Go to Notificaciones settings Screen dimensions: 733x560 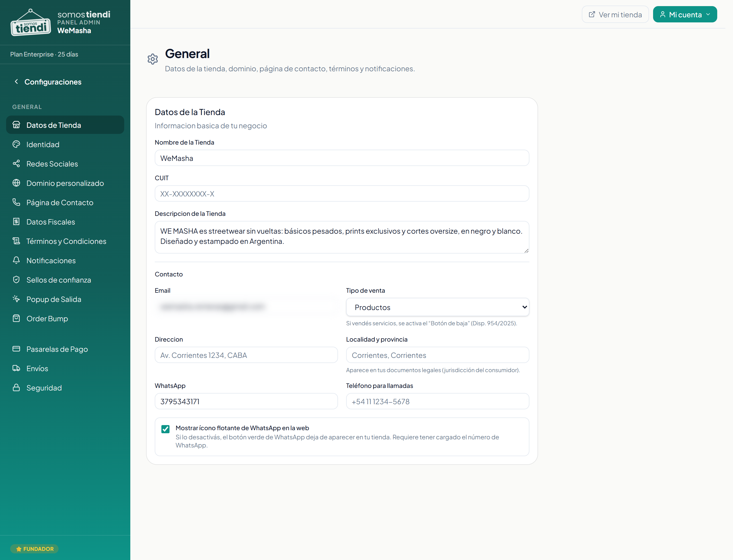coord(65,260)
